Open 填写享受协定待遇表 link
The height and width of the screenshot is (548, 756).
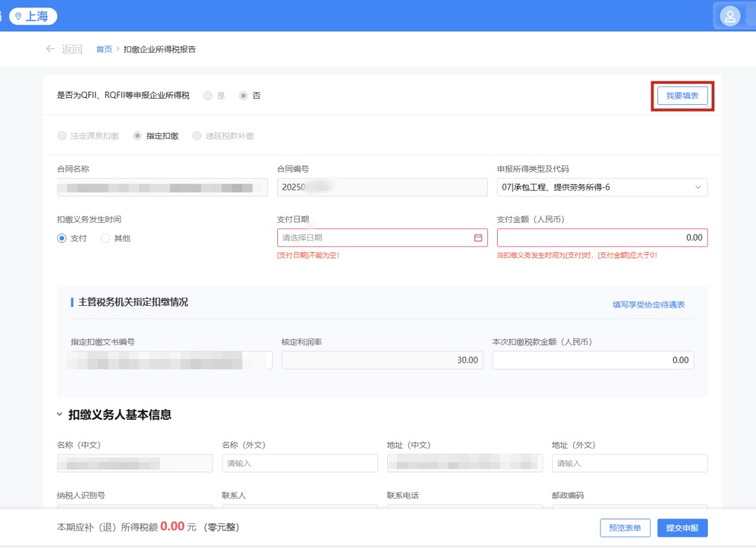(648, 304)
